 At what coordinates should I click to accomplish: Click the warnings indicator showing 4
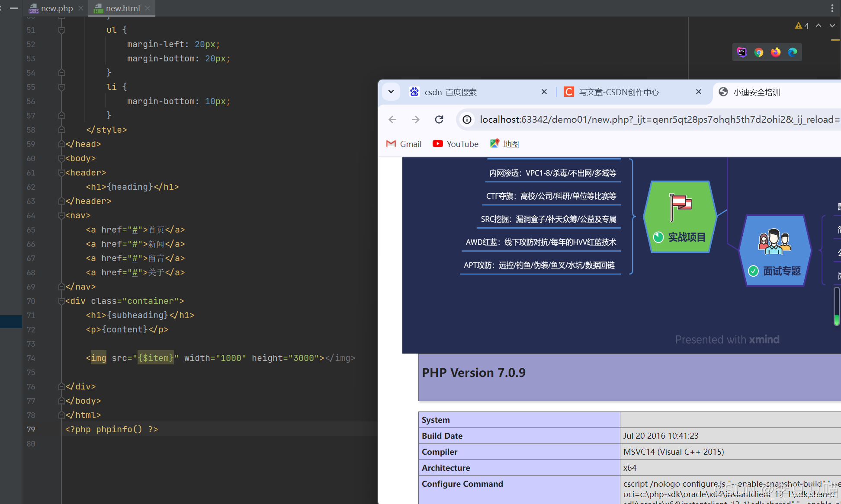click(802, 26)
